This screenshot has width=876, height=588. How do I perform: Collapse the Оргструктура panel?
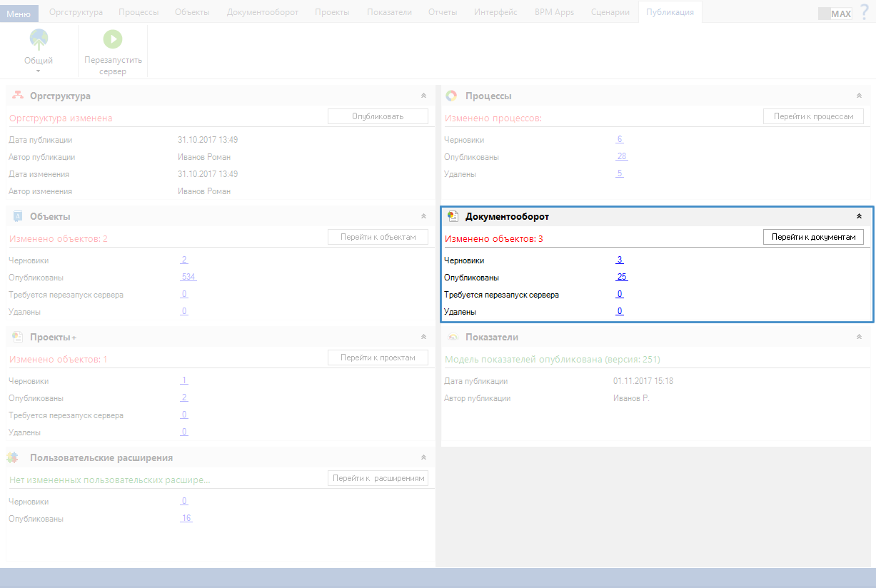pos(423,96)
